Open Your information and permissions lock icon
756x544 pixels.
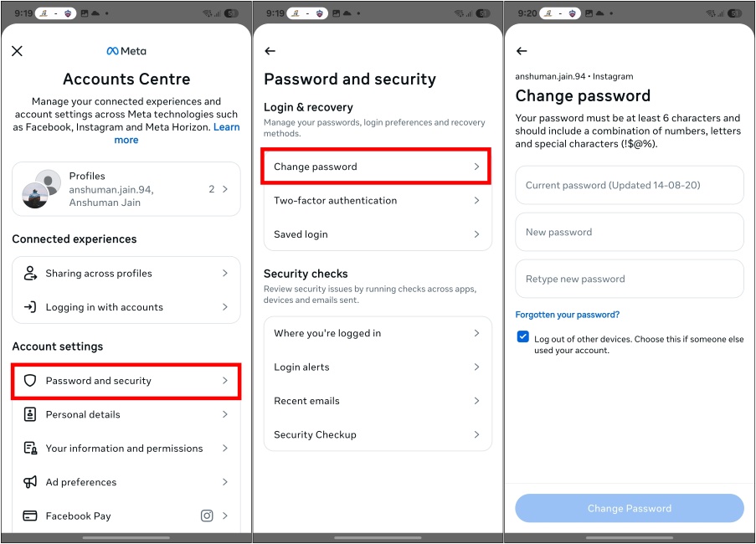30,449
